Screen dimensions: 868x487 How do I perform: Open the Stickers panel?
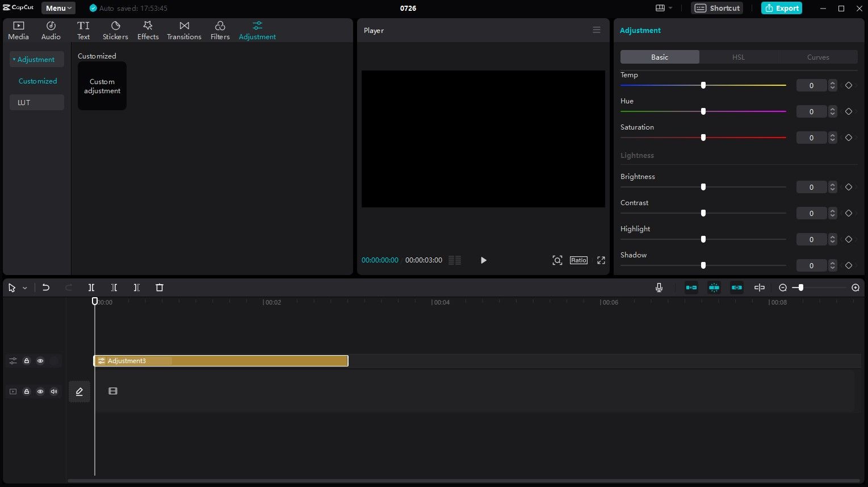(x=115, y=31)
